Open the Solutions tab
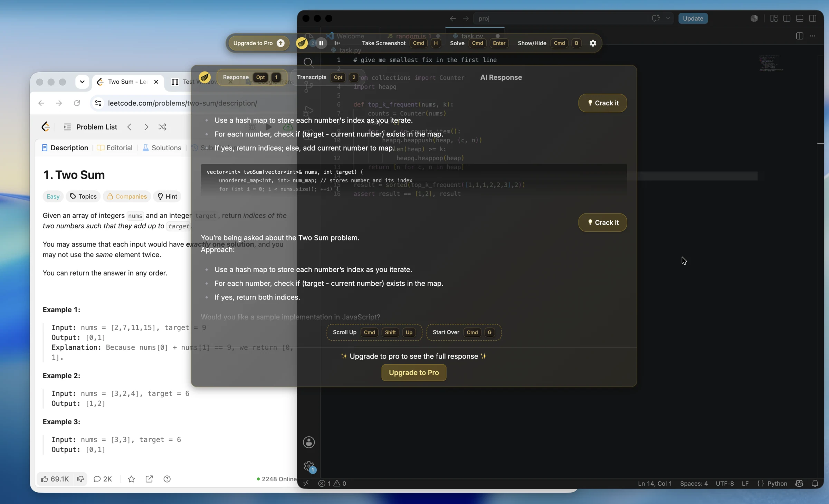829x504 pixels. pos(162,148)
